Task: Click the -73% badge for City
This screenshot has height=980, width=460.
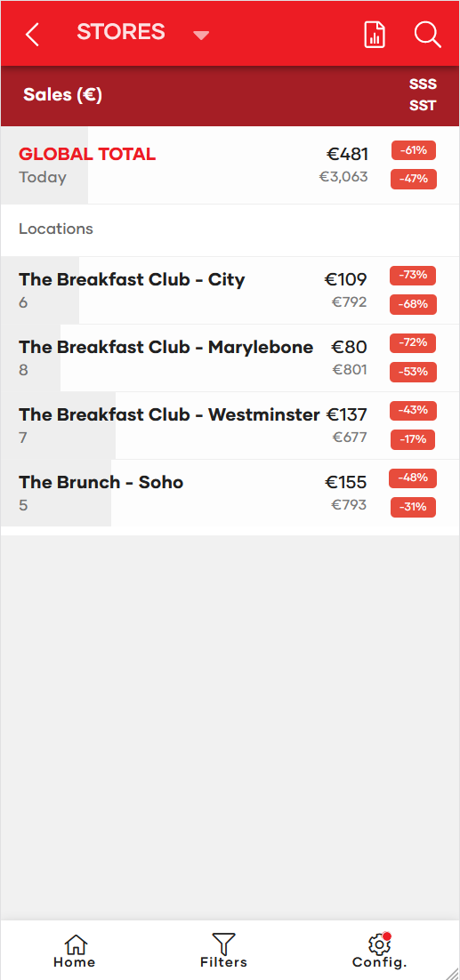Action: click(413, 275)
